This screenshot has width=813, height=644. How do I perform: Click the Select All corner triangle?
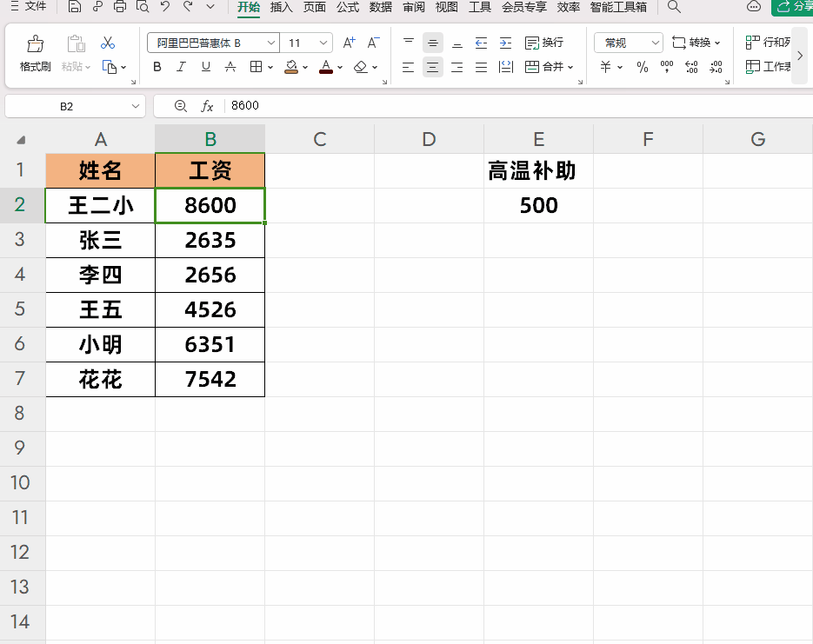point(21,140)
